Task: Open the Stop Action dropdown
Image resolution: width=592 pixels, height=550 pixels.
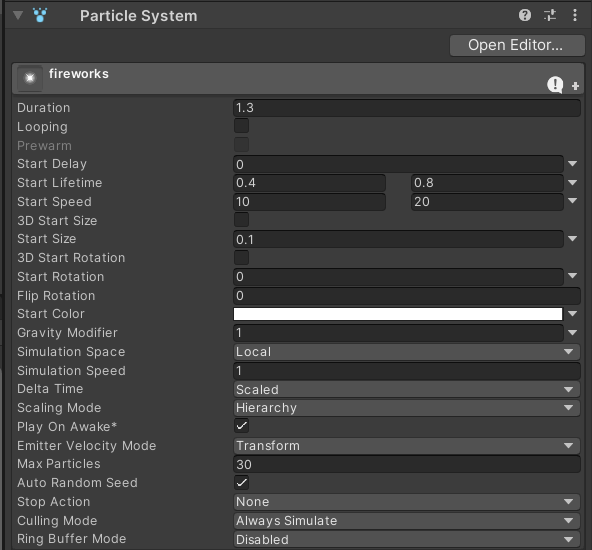Action: [407, 502]
